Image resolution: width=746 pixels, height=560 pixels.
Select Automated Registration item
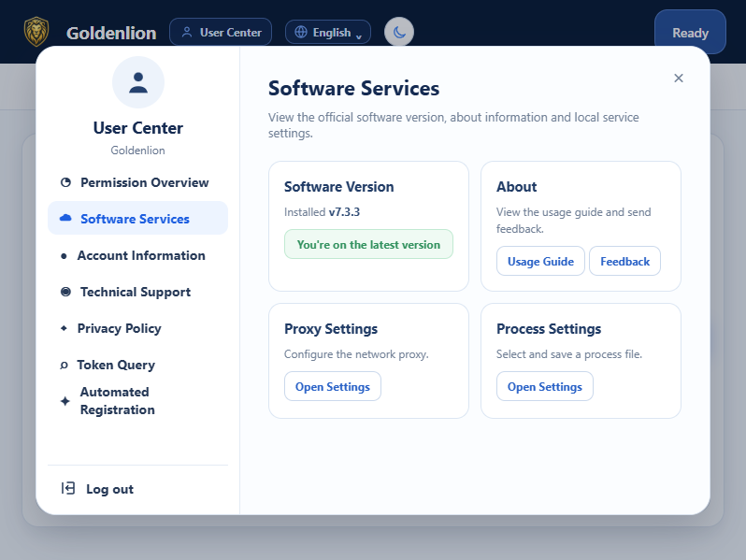[x=137, y=401]
